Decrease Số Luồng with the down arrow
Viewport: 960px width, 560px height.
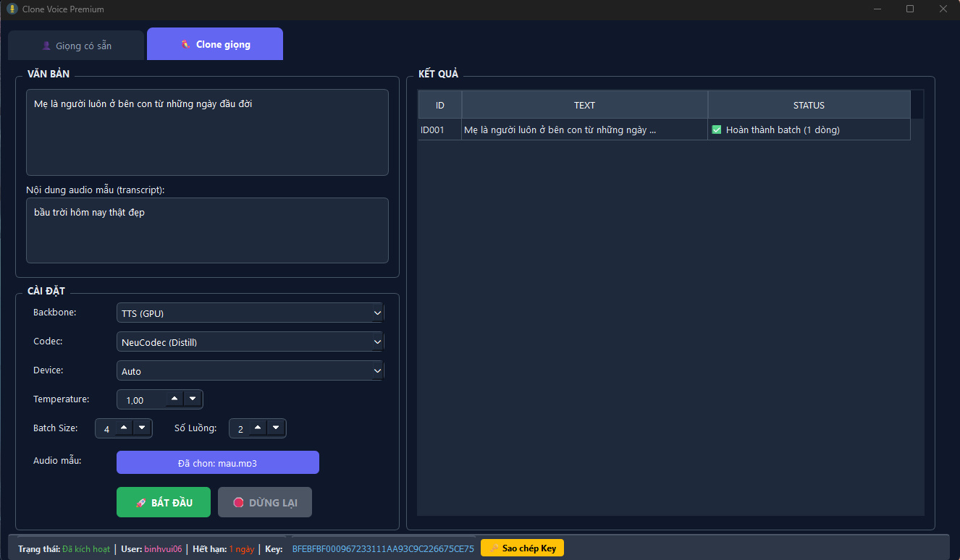click(276, 428)
